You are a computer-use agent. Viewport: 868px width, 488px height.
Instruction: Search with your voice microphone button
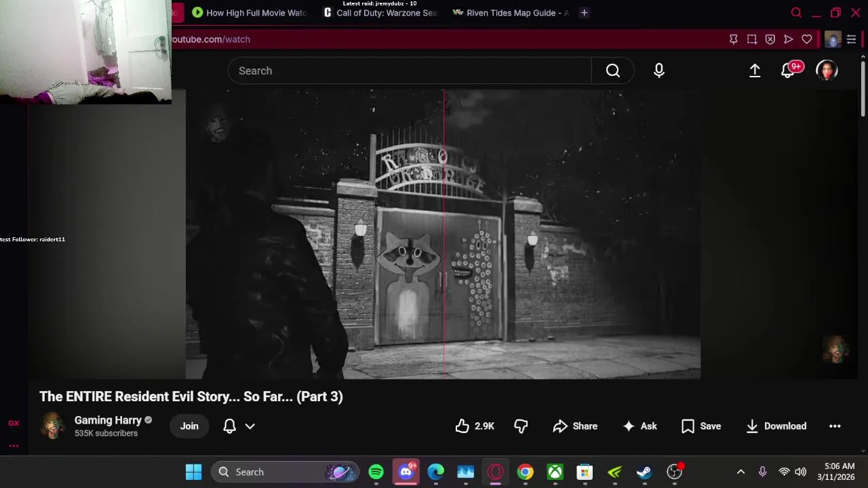659,70
